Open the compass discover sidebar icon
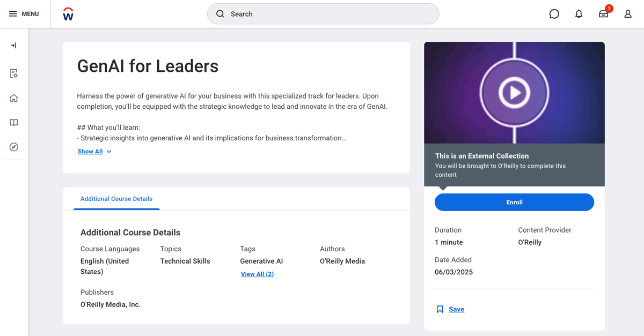 tap(14, 147)
